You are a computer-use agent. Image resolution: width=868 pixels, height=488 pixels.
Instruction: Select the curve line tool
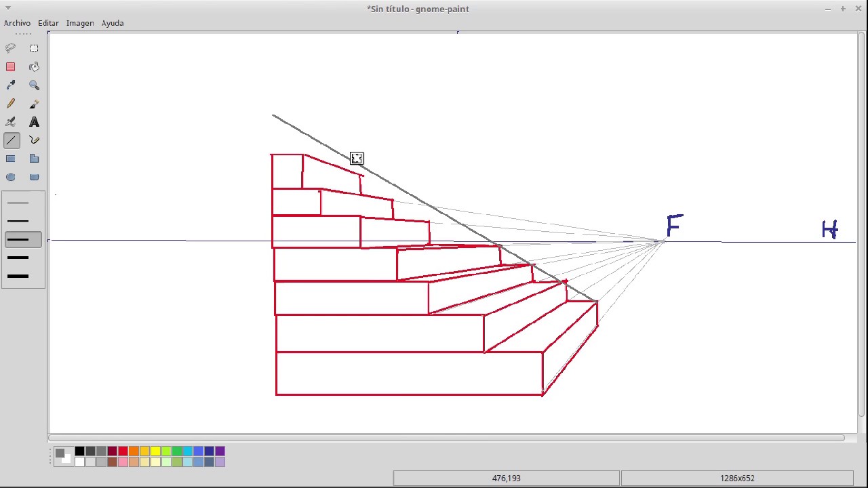click(x=34, y=140)
